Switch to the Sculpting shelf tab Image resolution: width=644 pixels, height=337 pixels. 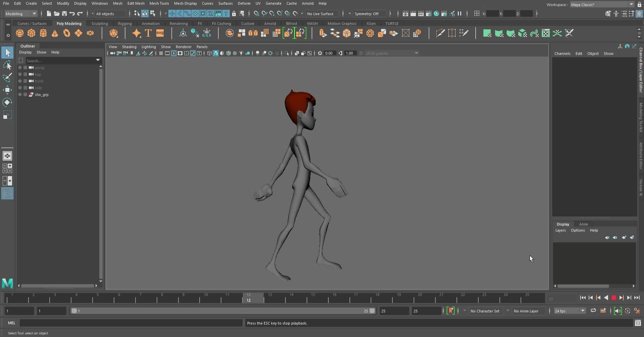[100, 23]
